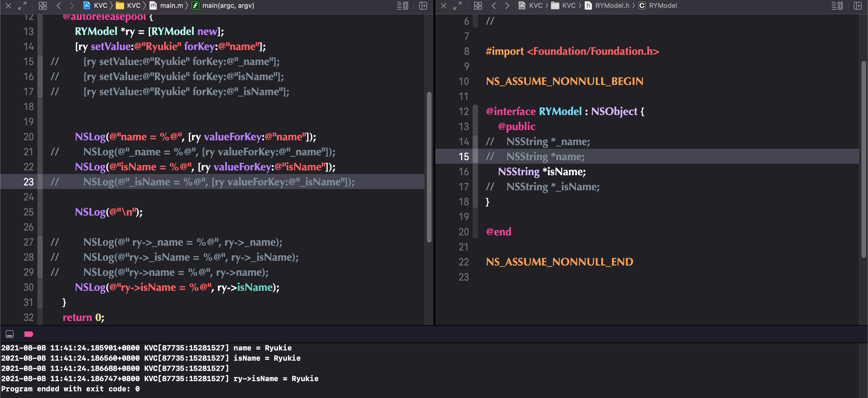This screenshot has height=398, width=868.
Task: Click 'NSString *isName;' declaration
Action: tap(542, 172)
